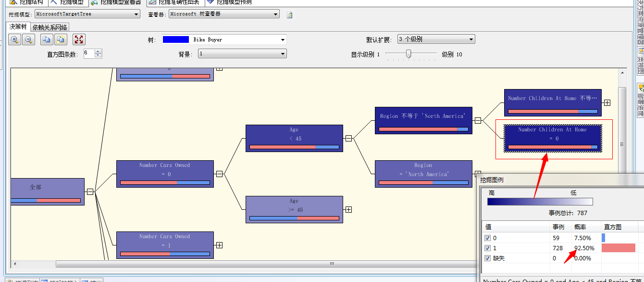Select the Number Cars Owned = 1 node

coord(165,245)
